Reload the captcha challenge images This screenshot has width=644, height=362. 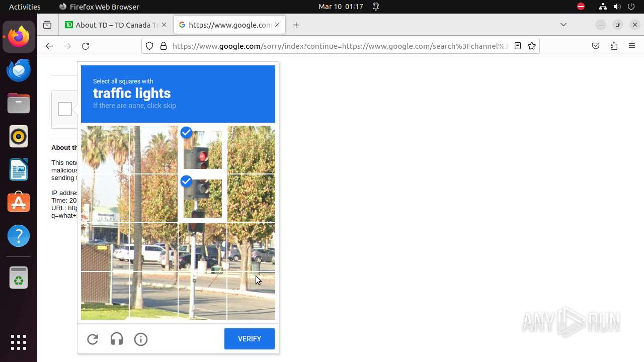(93, 339)
